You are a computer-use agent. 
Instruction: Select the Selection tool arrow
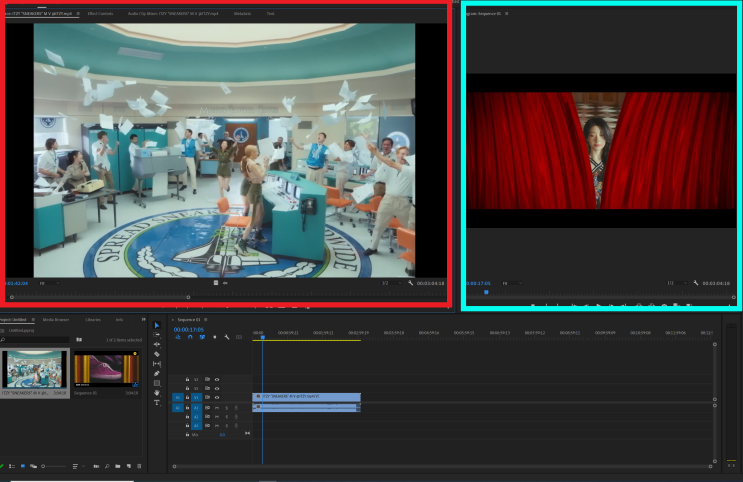click(x=157, y=325)
